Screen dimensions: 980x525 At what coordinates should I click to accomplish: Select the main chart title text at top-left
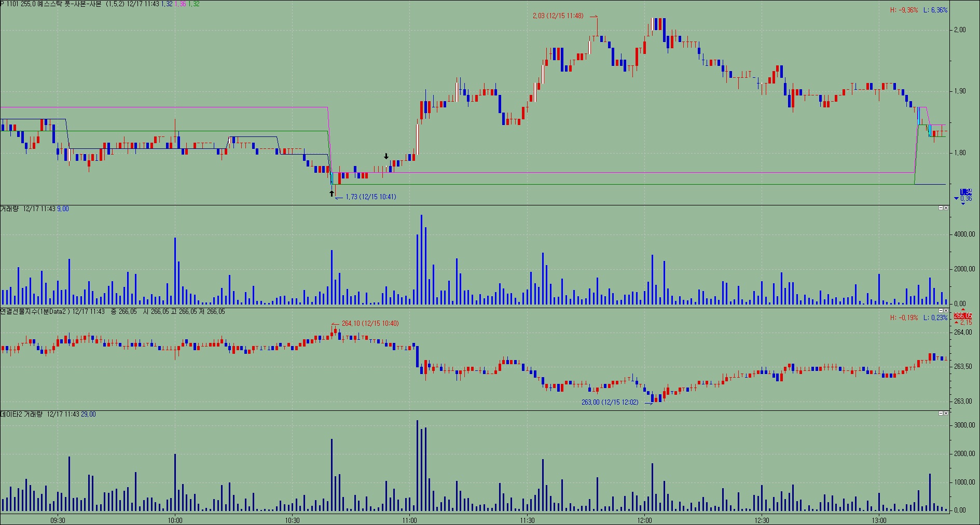99,4
